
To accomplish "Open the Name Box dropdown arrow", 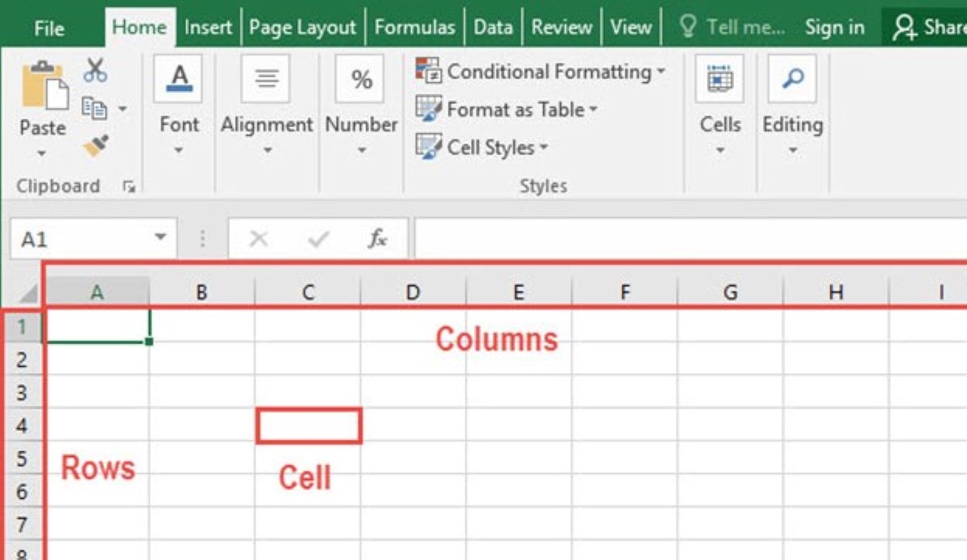I will click(x=162, y=238).
